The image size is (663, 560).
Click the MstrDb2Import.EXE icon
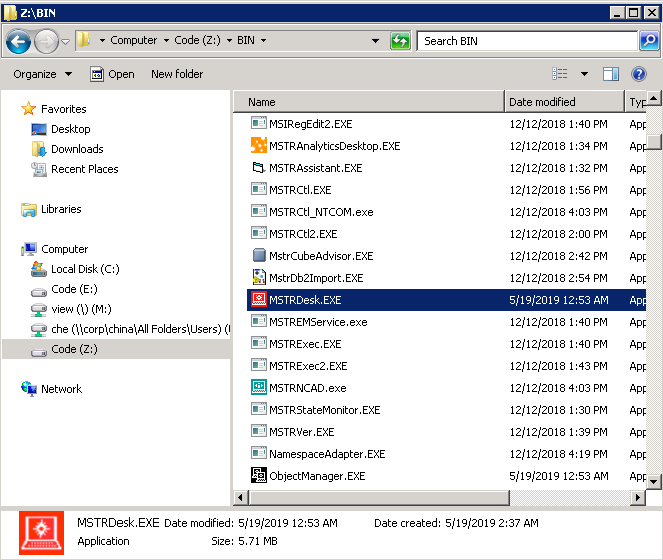click(258, 277)
